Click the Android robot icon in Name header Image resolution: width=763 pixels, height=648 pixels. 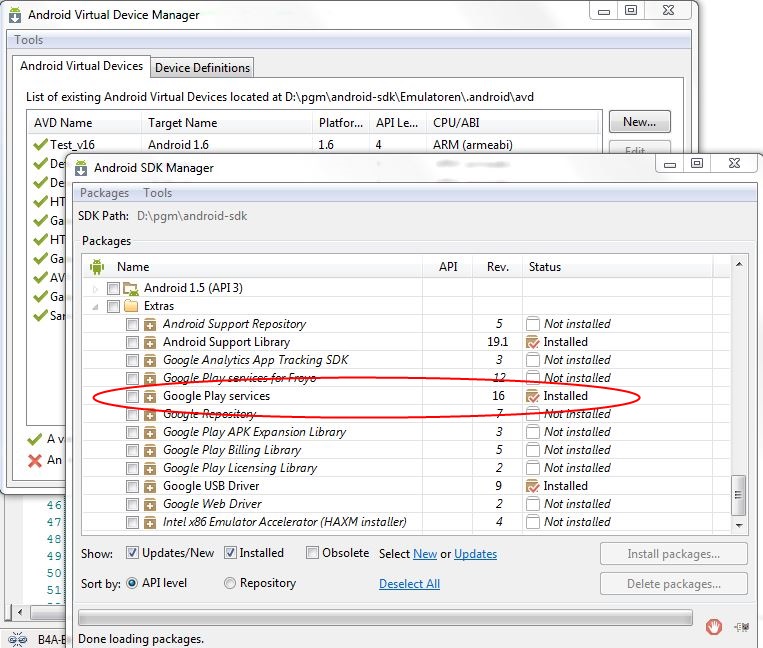(97, 267)
